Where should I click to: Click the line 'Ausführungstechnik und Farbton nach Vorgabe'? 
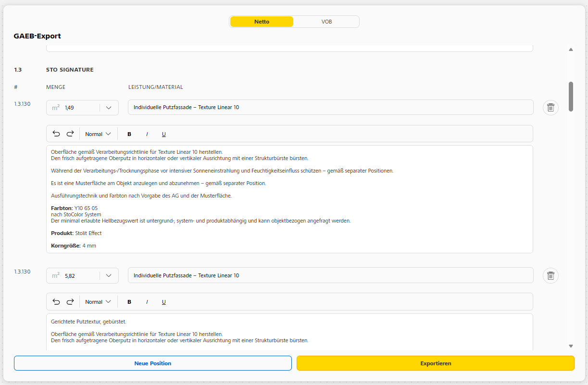pyautogui.click(x=141, y=196)
